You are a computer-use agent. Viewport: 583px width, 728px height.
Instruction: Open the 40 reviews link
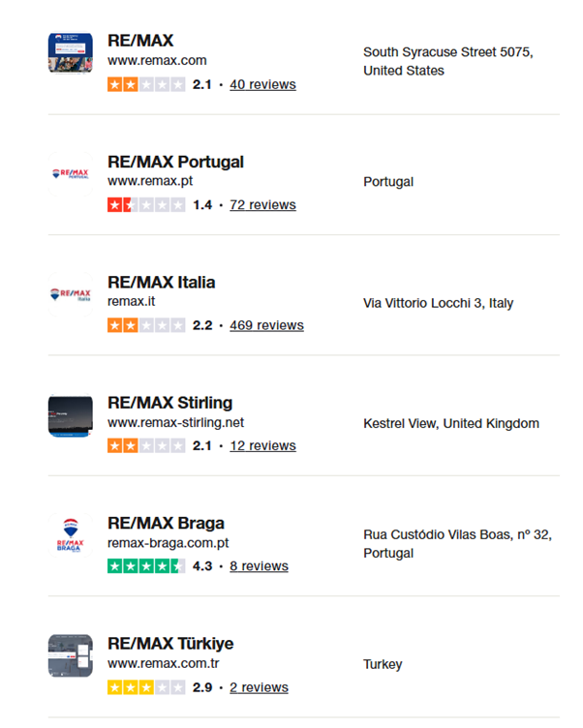pyautogui.click(x=262, y=84)
